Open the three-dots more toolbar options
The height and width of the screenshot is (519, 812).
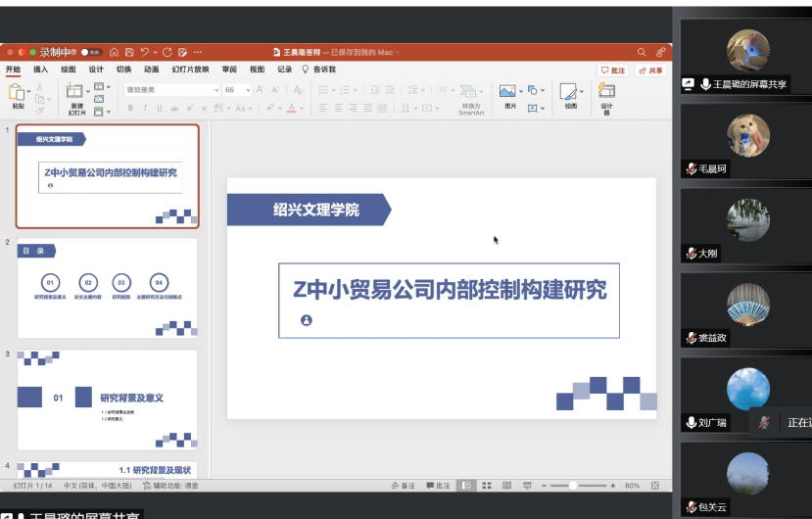tap(197, 52)
